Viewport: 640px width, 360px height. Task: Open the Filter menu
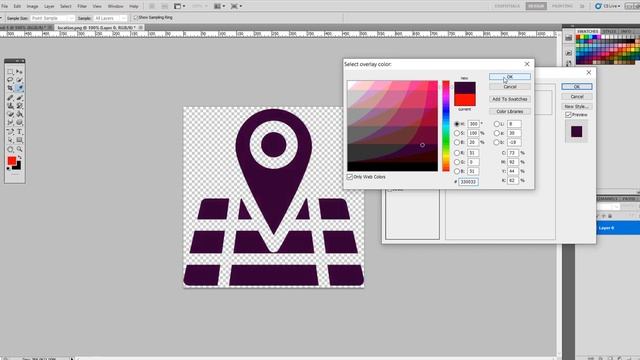point(82,7)
